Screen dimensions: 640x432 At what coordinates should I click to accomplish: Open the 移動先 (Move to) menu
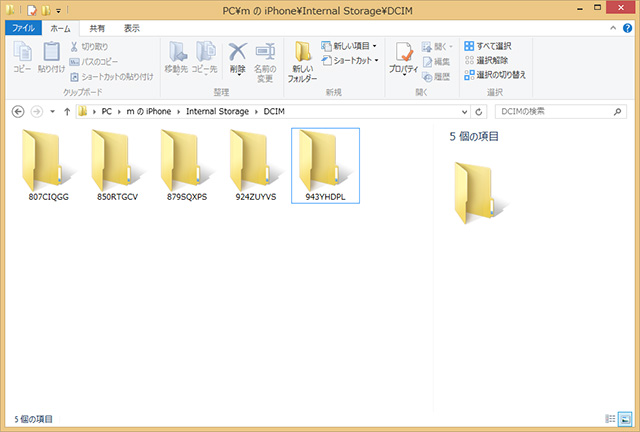176,58
